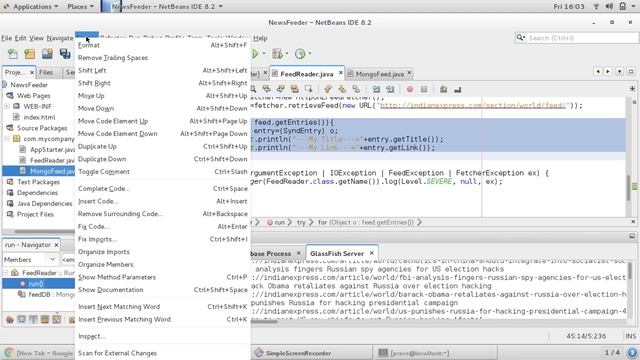The width and height of the screenshot is (640, 360).
Task: Select Format from the Source menu
Action: (x=163, y=45)
